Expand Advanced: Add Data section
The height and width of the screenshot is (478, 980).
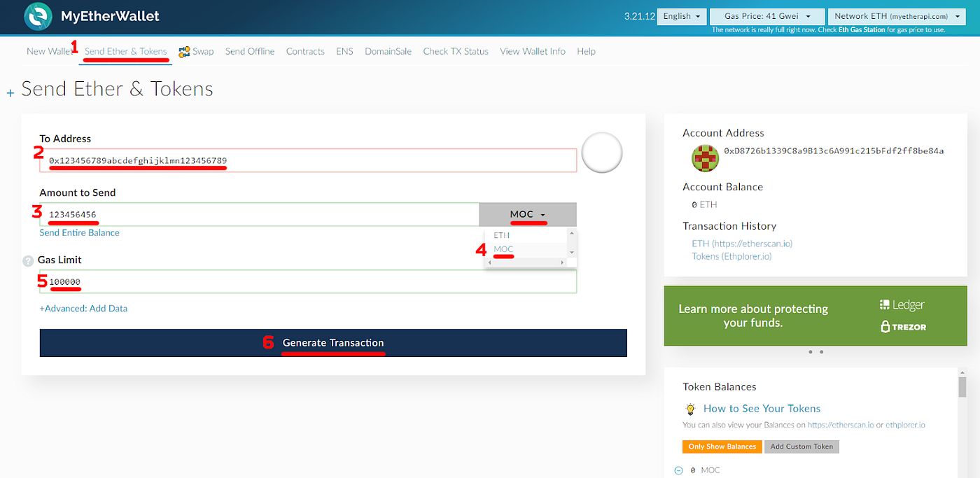point(83,309)
